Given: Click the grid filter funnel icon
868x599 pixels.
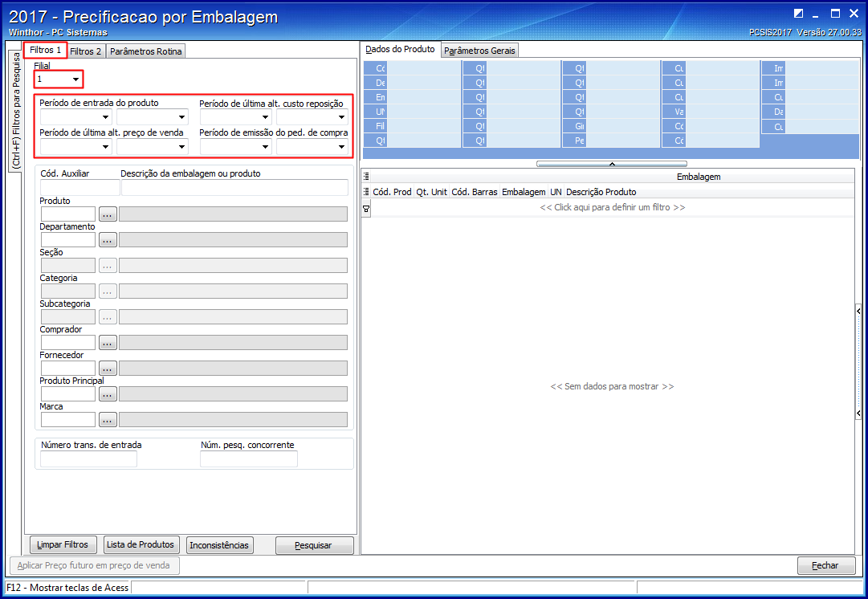Looking at the screenshot, I should 366,208.
